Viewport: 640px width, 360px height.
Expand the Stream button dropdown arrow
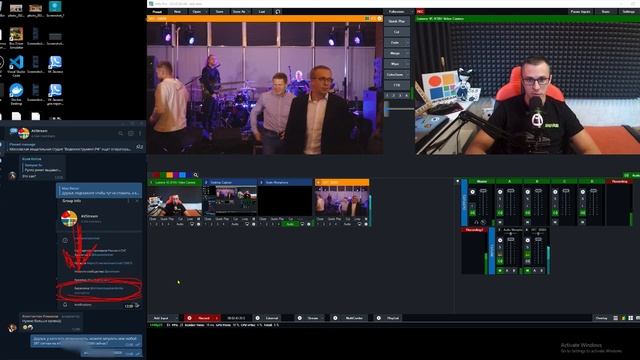tap(322, 318)
